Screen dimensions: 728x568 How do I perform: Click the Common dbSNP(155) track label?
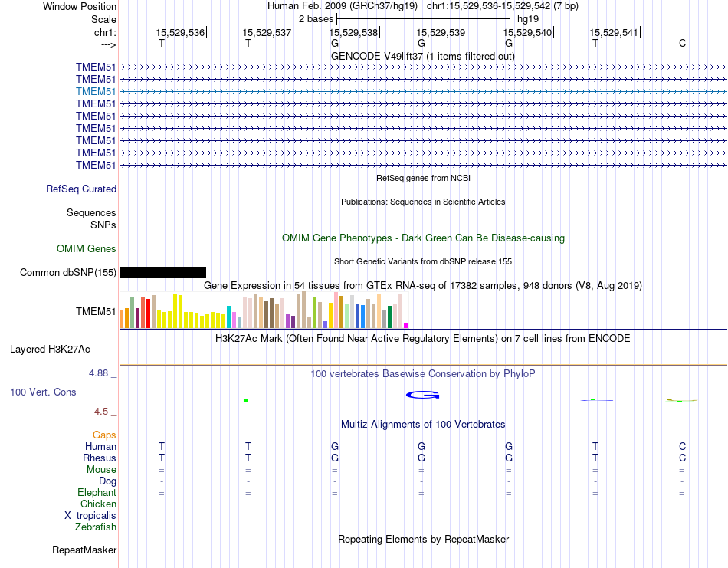(x=68, y=273)
